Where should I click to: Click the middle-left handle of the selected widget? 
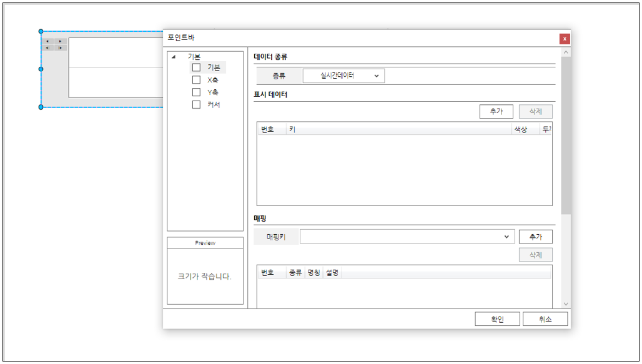tap(41, 69)
